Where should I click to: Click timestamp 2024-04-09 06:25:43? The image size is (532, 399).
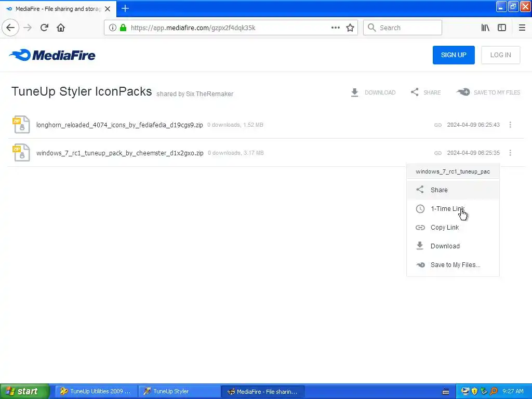[x=473, y=125]
